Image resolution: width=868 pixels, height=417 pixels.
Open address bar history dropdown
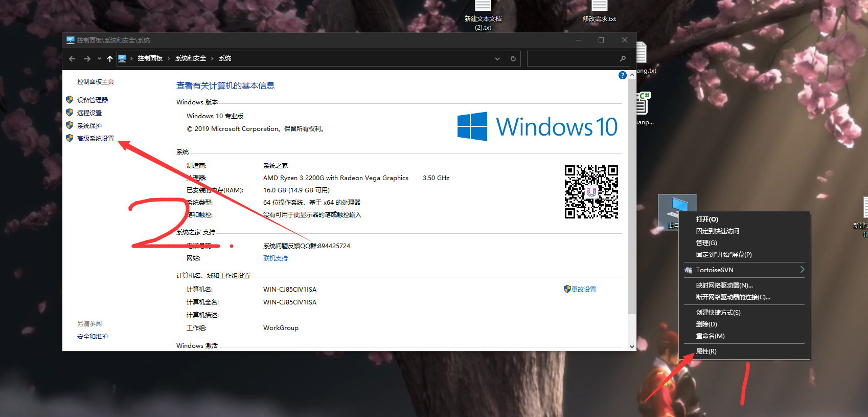click(497, 59)
